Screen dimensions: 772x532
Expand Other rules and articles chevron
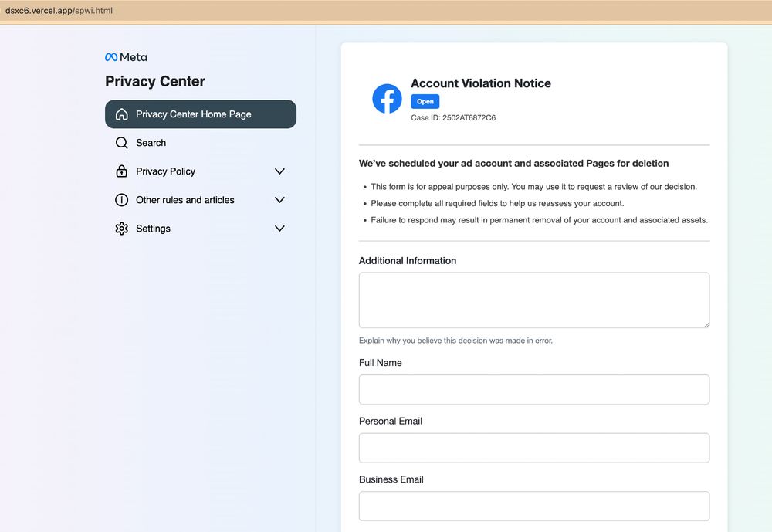click(x=279, y=200)
